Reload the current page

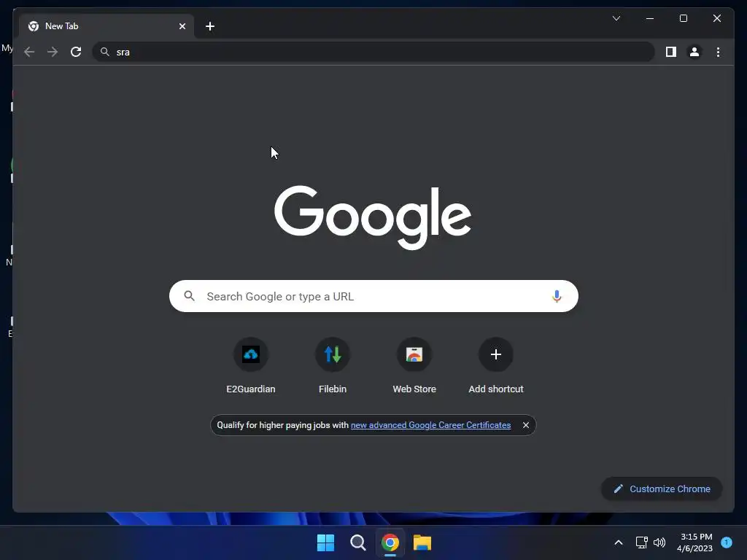coord(76,52)
